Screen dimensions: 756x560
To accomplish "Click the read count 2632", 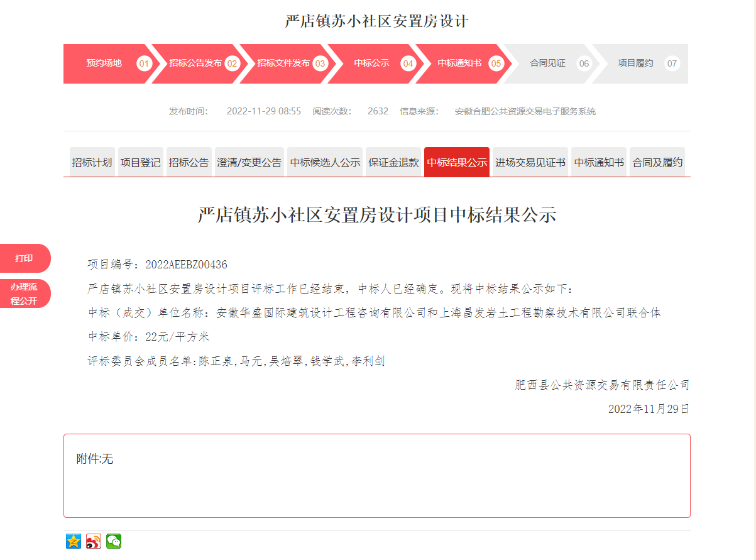I will click(x=378, y=111).
